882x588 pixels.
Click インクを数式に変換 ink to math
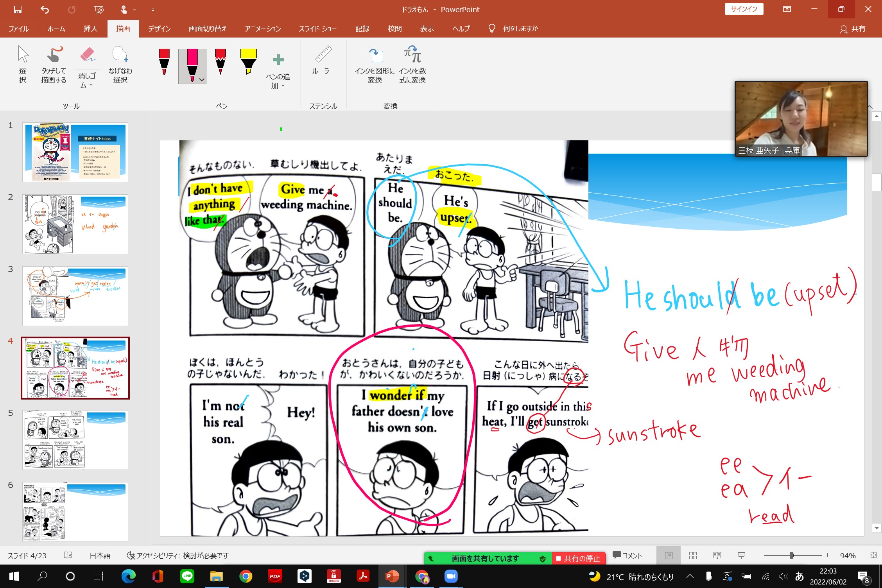[x=412, y=65]
